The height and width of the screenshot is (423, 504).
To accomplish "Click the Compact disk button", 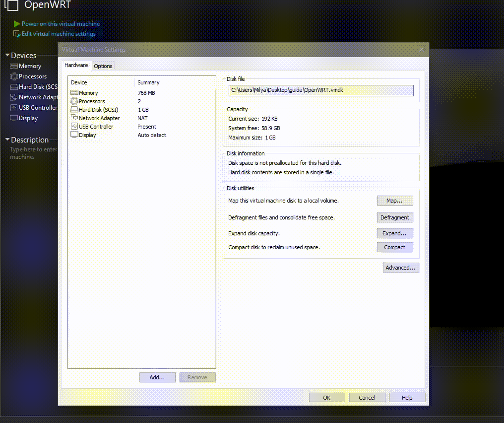I will (395, 247).
